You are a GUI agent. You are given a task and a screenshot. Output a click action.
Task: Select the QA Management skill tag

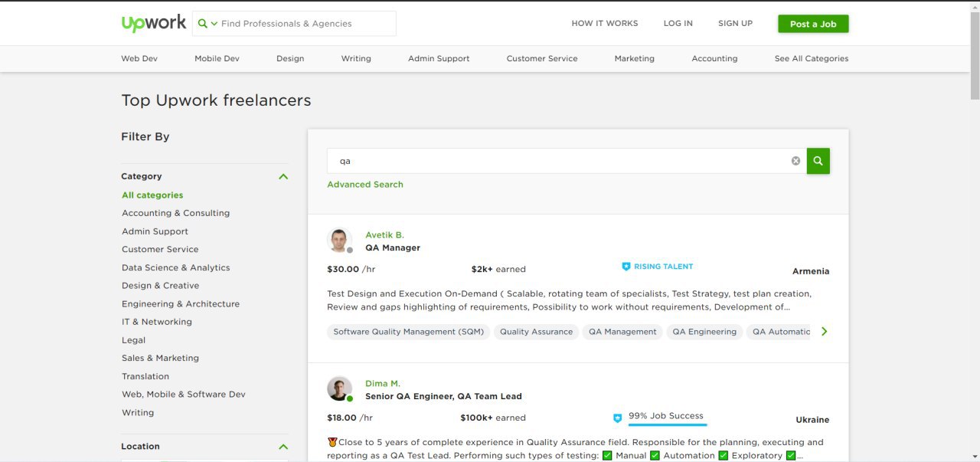[x=622, y=332]
